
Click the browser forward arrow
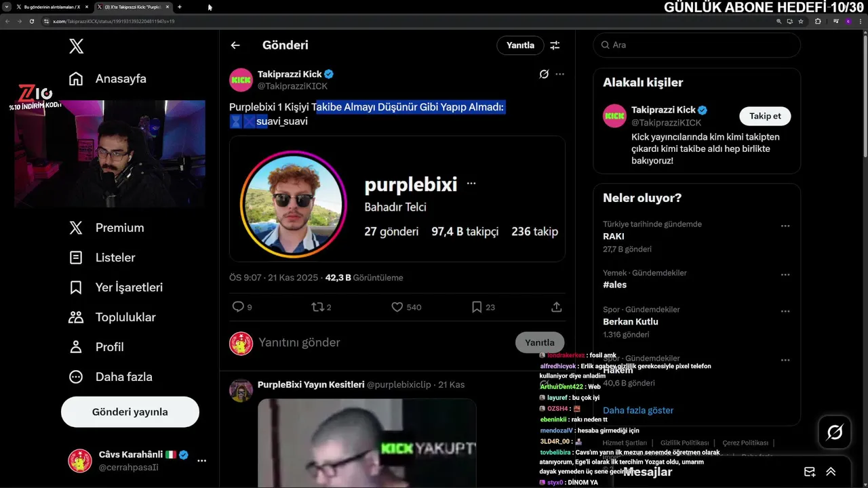(x=19, y=21)
